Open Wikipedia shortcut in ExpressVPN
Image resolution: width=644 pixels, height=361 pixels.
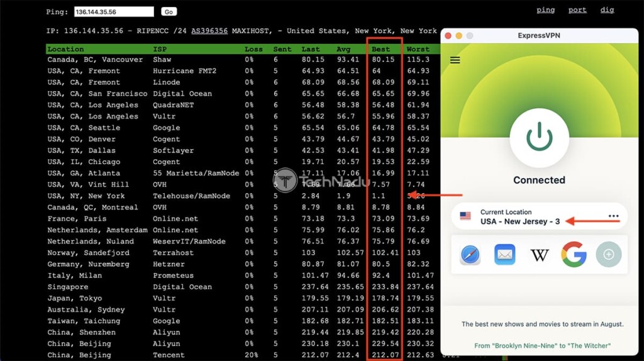point(539,255)
